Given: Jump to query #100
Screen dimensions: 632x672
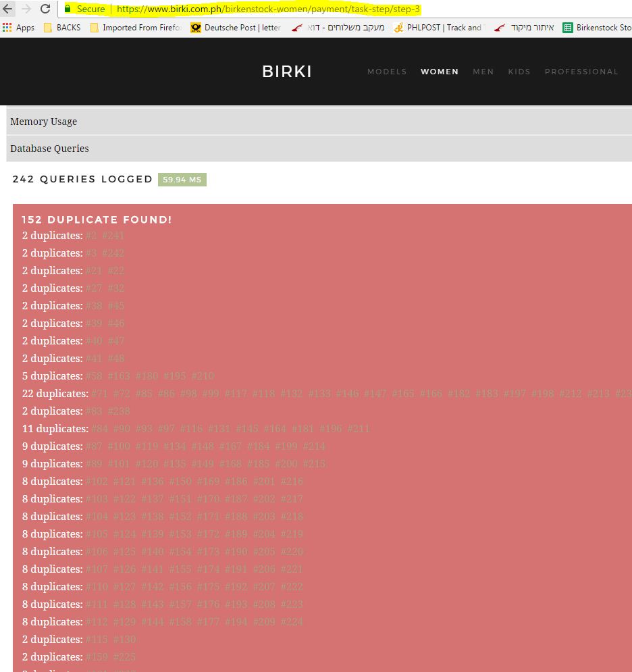Looking at the screenshot, I should [x=119, y=446].
